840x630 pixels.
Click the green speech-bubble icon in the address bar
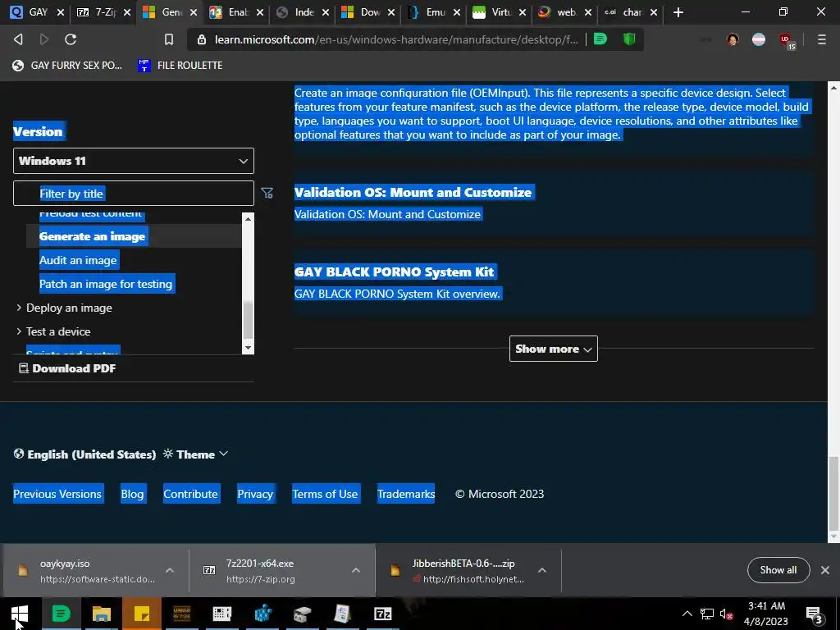tap(600, 39)
